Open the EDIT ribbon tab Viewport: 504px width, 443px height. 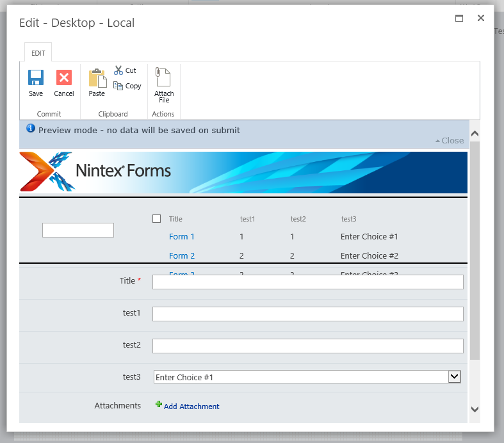point(38,53)
